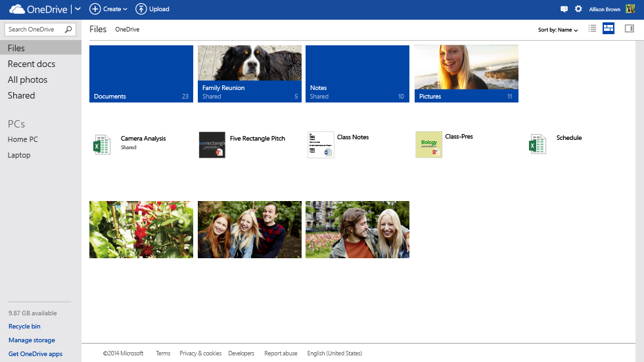Click the search magnifier icon

[x=68, y=30]
